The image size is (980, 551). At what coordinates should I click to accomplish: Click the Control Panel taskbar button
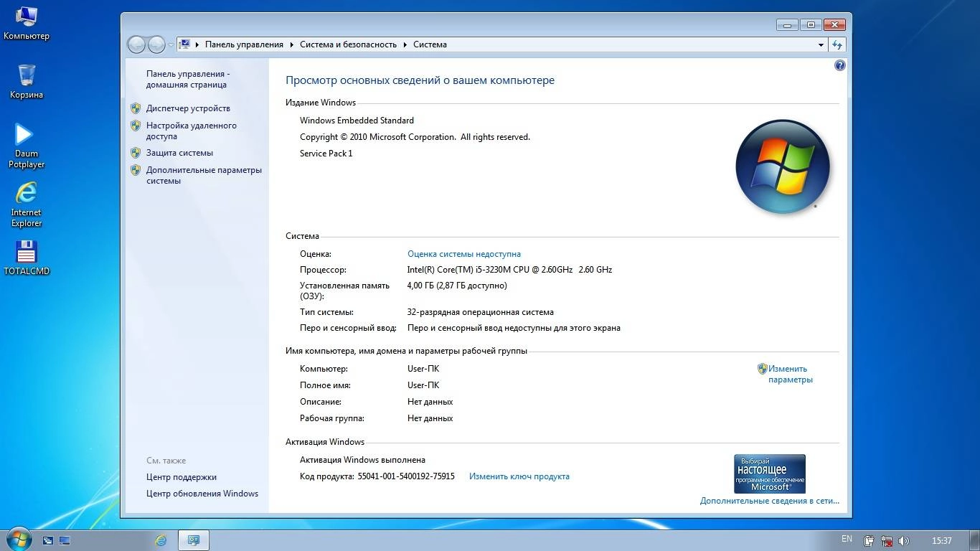tap(193, 540)
